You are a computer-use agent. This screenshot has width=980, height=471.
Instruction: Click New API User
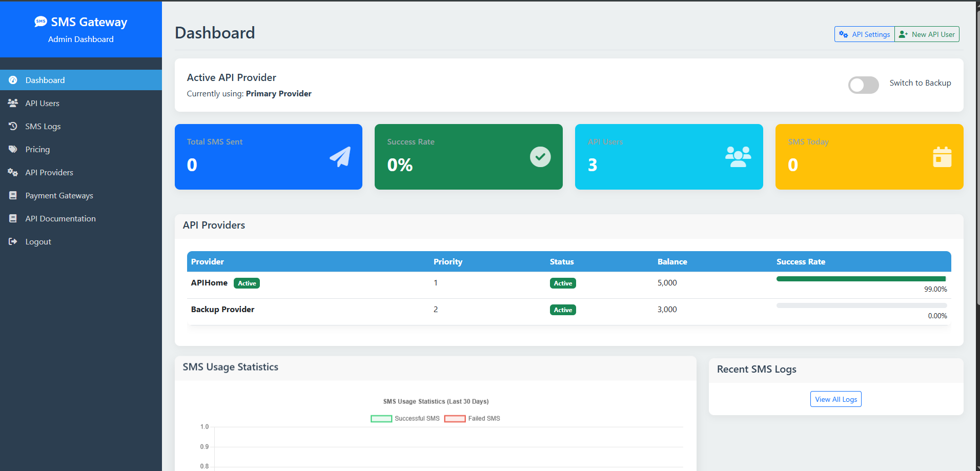[927, 34]
